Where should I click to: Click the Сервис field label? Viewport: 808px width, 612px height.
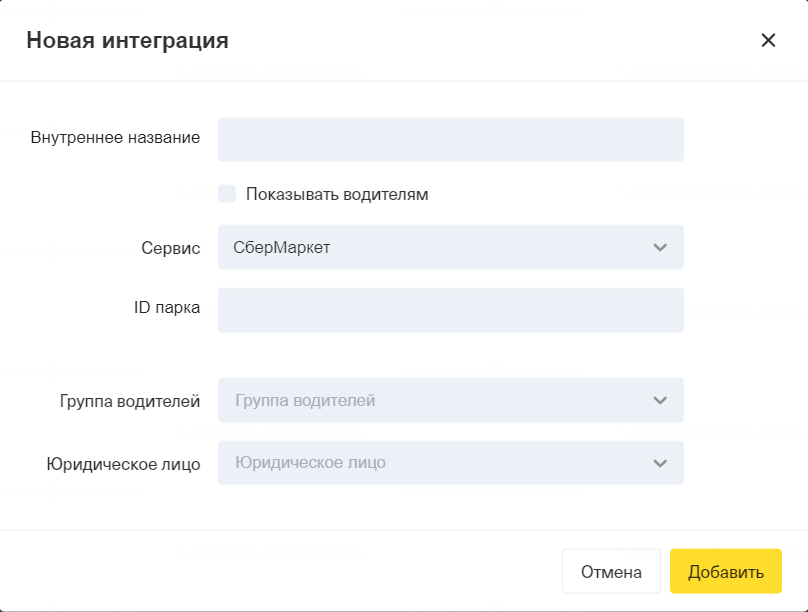pyautogui.click(x=171, y=247)
